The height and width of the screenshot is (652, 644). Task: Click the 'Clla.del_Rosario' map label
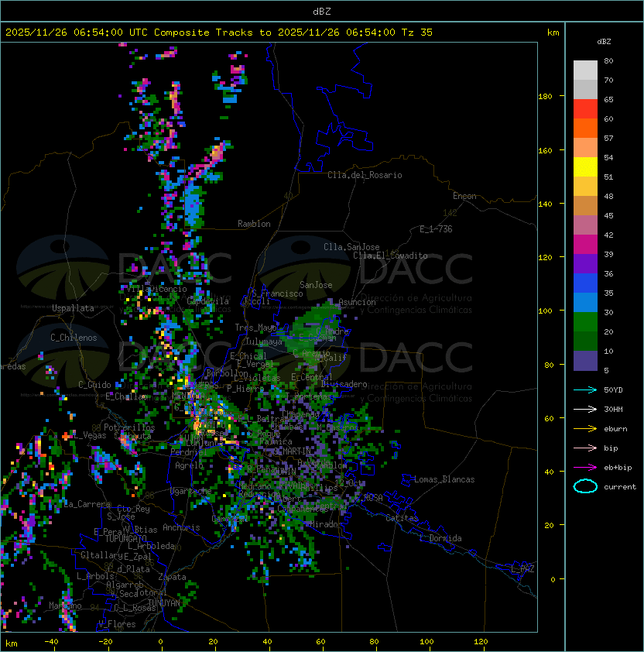click(365, 175)
